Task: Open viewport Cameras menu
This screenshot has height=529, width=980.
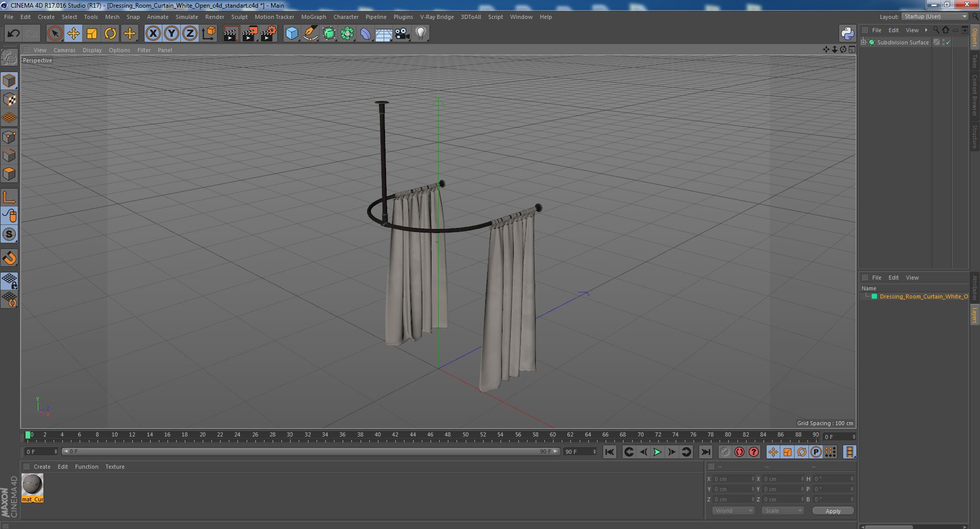Action: [64, 50]
